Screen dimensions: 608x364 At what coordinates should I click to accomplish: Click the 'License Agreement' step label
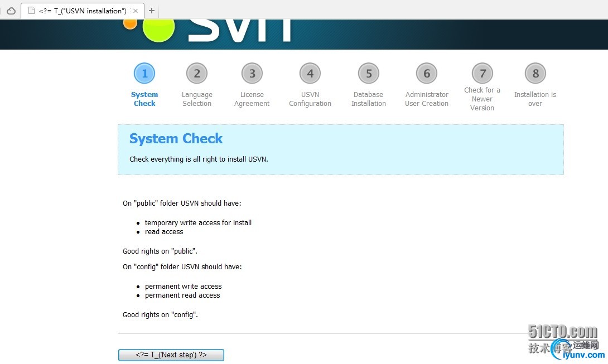(252, 99)
